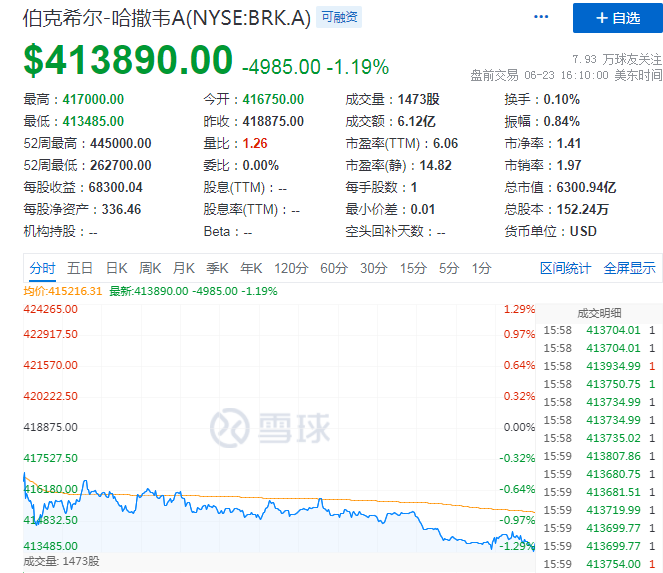The height and width of the screenshot is (573, 663).
Task: Open the three-dot more options menu
Action: (541, 17)
